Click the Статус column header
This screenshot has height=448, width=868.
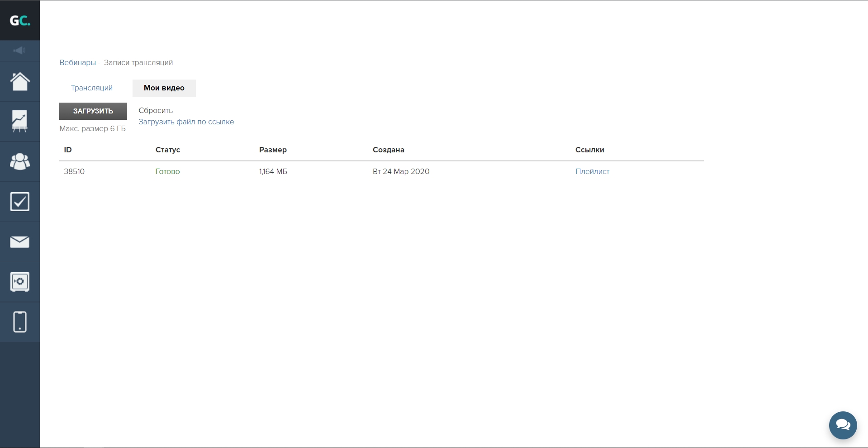pyautogui.click(x=167, y=150)
